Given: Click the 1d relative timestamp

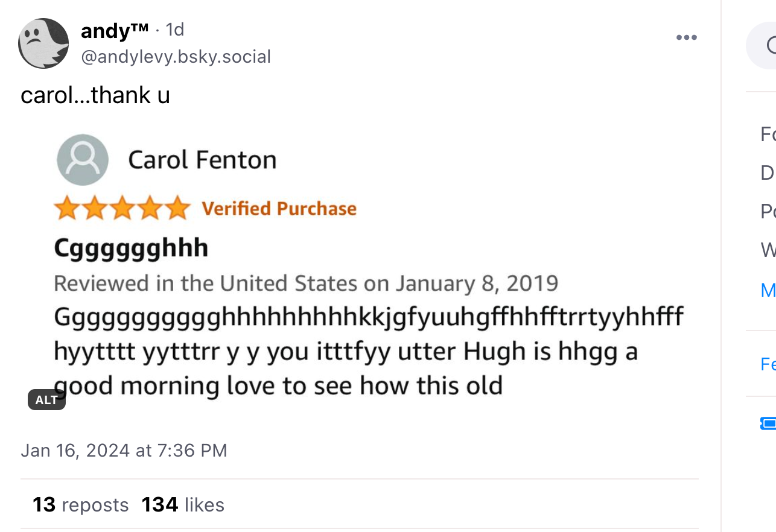Looking at the screenshot, I should 174,30.
